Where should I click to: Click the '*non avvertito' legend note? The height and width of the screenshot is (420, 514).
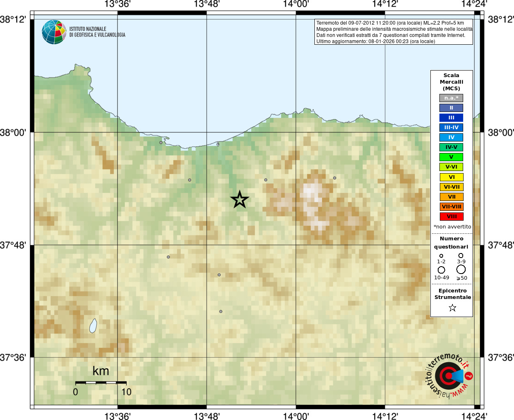(452, 227)
